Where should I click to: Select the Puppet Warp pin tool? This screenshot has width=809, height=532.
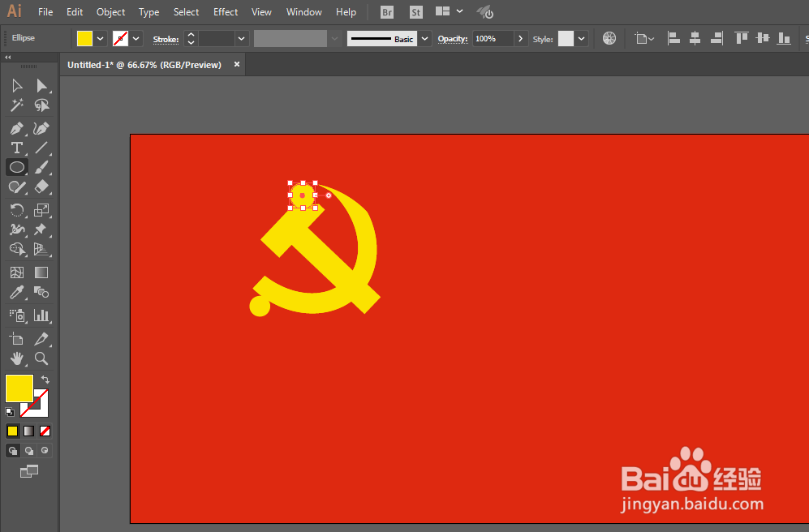coord(41,230)
